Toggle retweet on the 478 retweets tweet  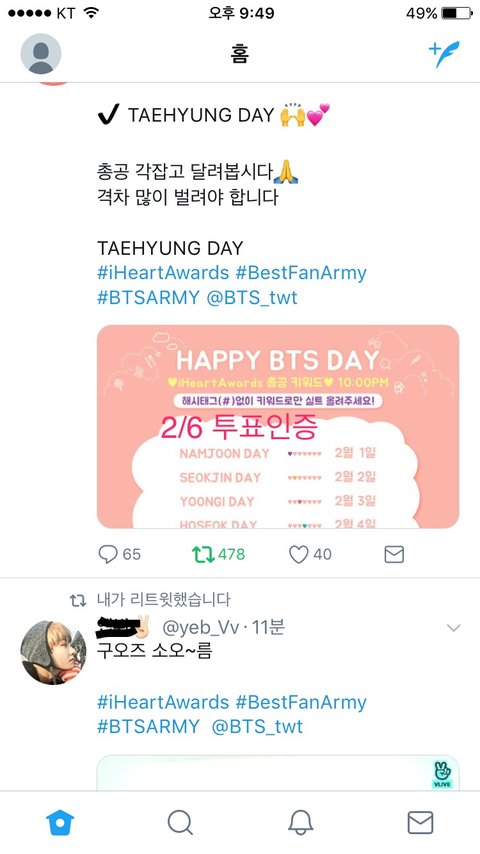coord(203,554)
